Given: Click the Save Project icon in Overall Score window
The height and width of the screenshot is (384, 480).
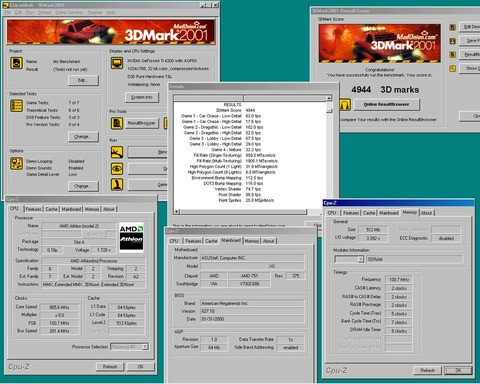Looking at the screenshot, I should tap(452, 41).
